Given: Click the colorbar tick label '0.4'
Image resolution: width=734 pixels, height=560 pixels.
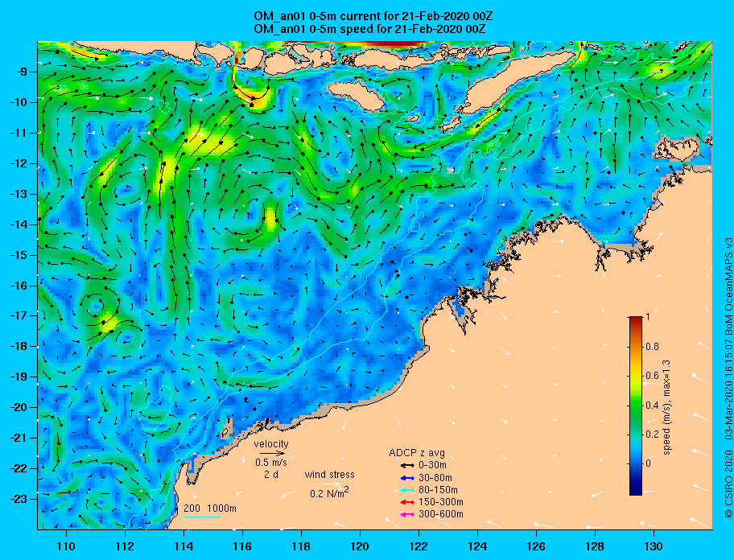Looking at the screenshot, I should pos(653,406).
